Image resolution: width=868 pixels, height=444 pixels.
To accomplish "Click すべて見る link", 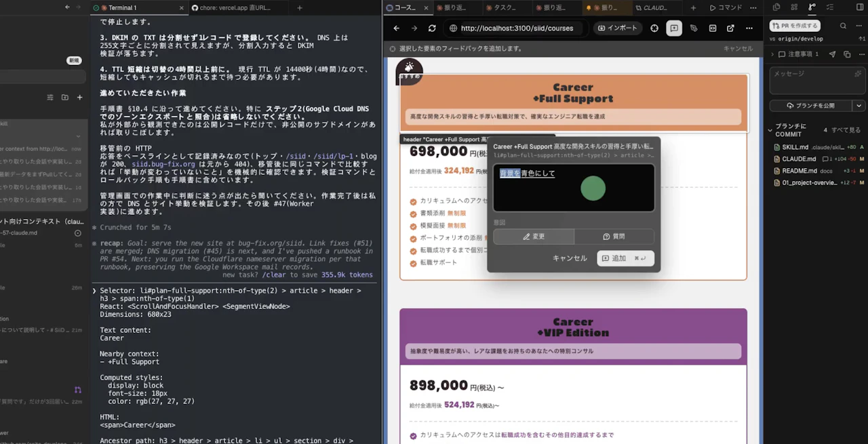I will pos(847,130).
